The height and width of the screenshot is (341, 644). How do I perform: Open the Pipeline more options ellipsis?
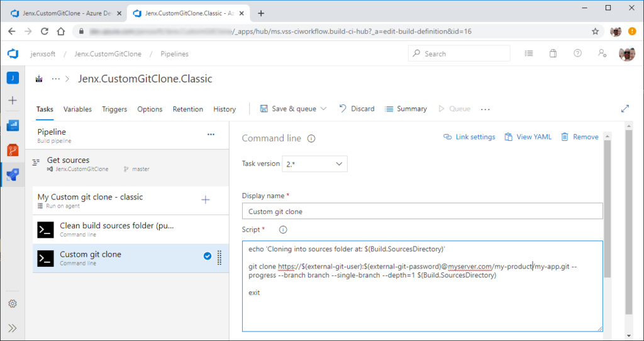pyautogui.click(x=211, y=135)
